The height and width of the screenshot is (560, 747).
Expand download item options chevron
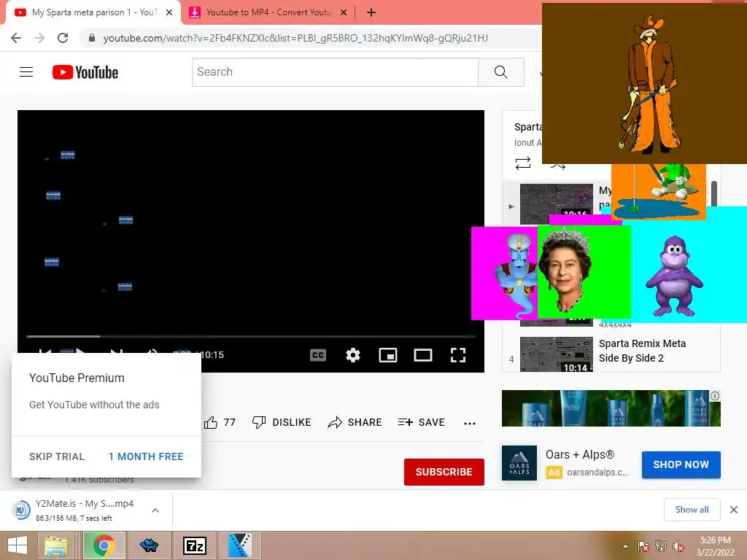point(155,510)
